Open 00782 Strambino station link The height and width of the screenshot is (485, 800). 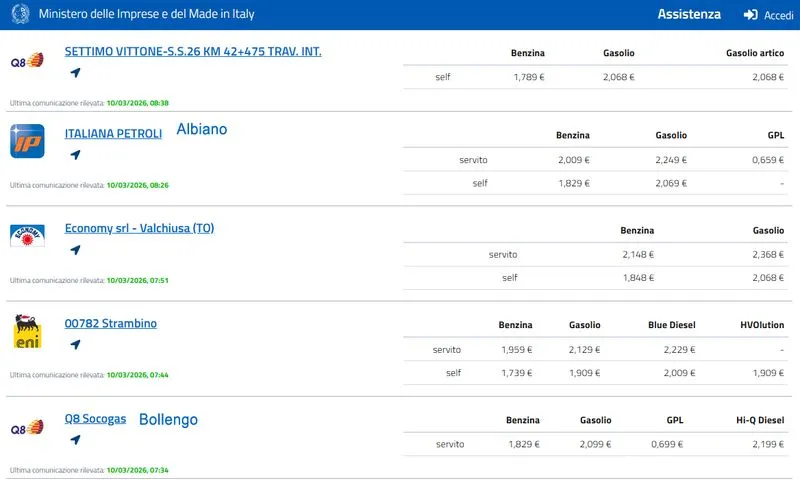coord(110,323)
